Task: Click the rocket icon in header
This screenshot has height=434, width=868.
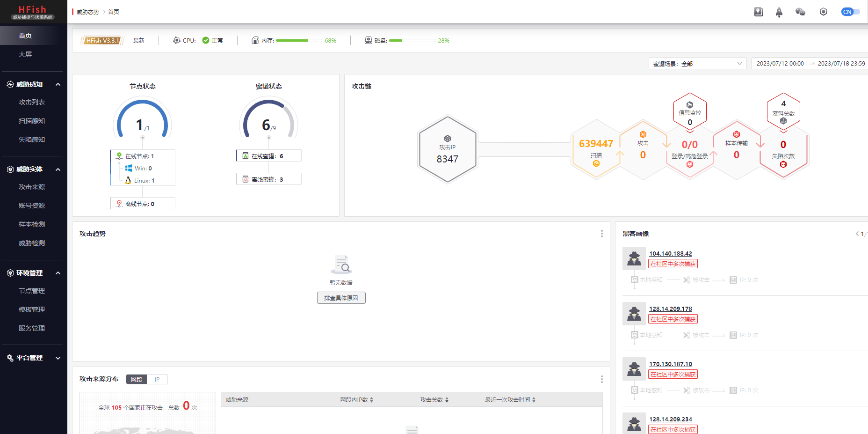Action: [779, 12]
